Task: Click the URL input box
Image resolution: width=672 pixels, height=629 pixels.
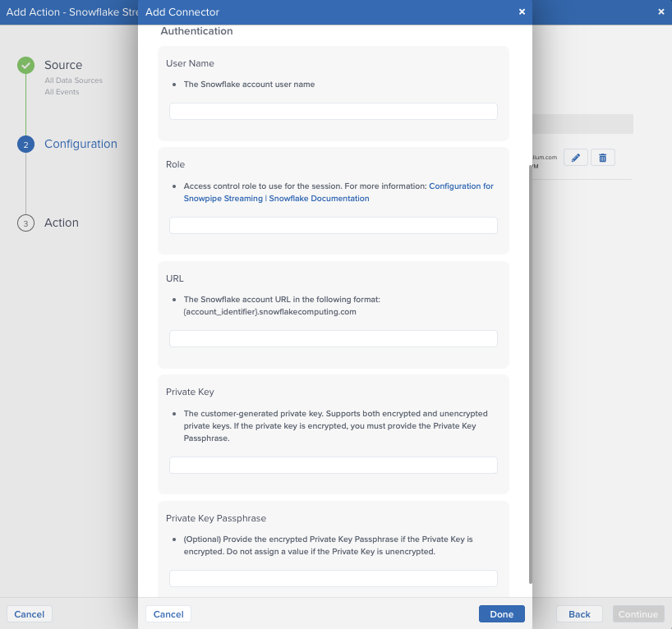Action: coord(333,338)
